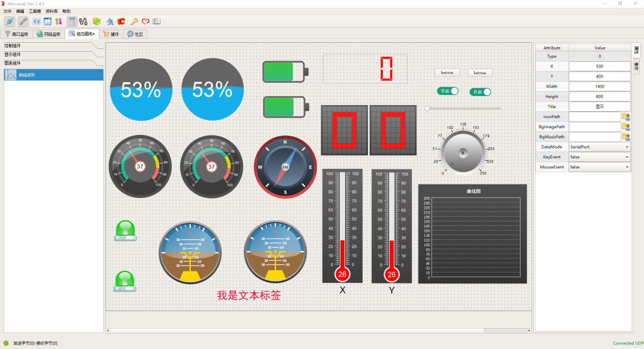Click the up-down arrows toolbar icon
The height and width of the screenshot is (349, 644).
pos(58,21)
